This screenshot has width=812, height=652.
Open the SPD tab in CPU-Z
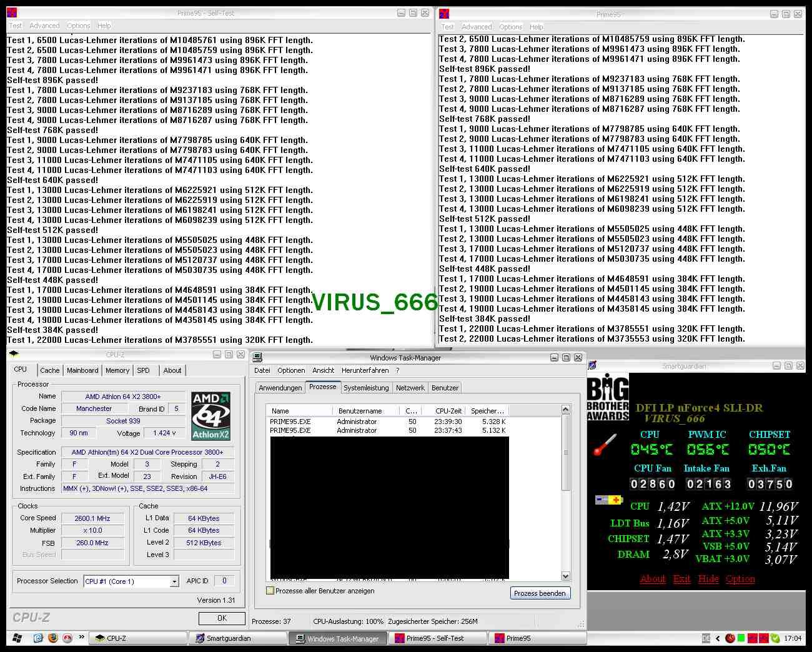coord(143,370)
